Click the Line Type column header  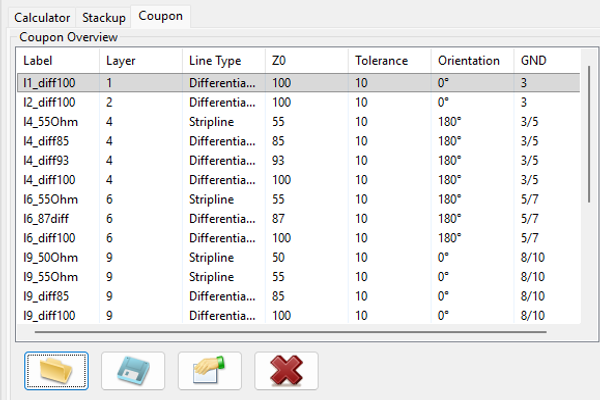(224, 61)
